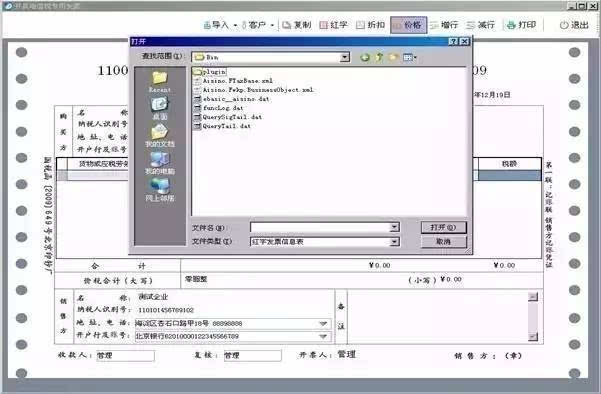Click the 收款人 payee input field
The width and height of the screenshot is (601, 394).
click(x=125, y=356)
